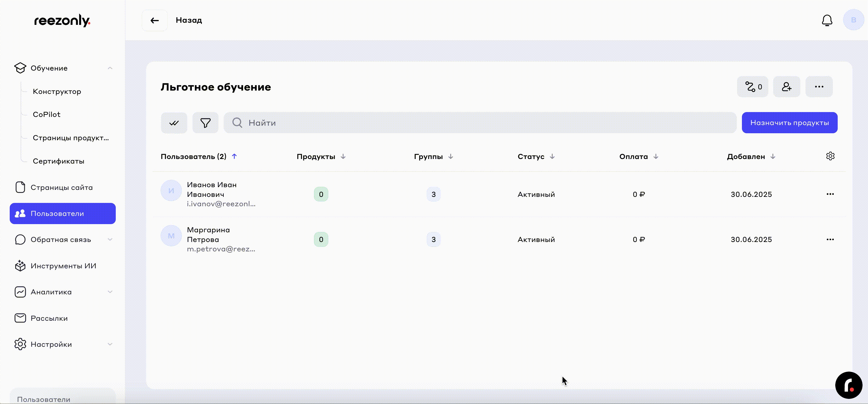
Task: Open row actions for Маргарина Петрова
Action: (x=830, y=239)
